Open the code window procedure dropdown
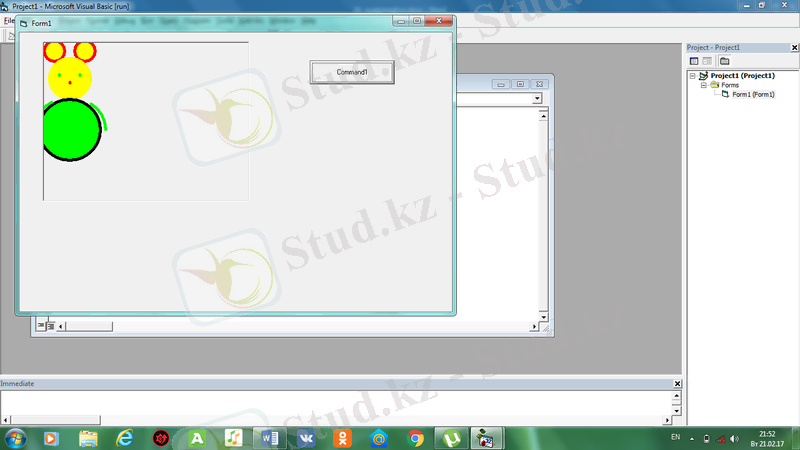 (537, 99)
